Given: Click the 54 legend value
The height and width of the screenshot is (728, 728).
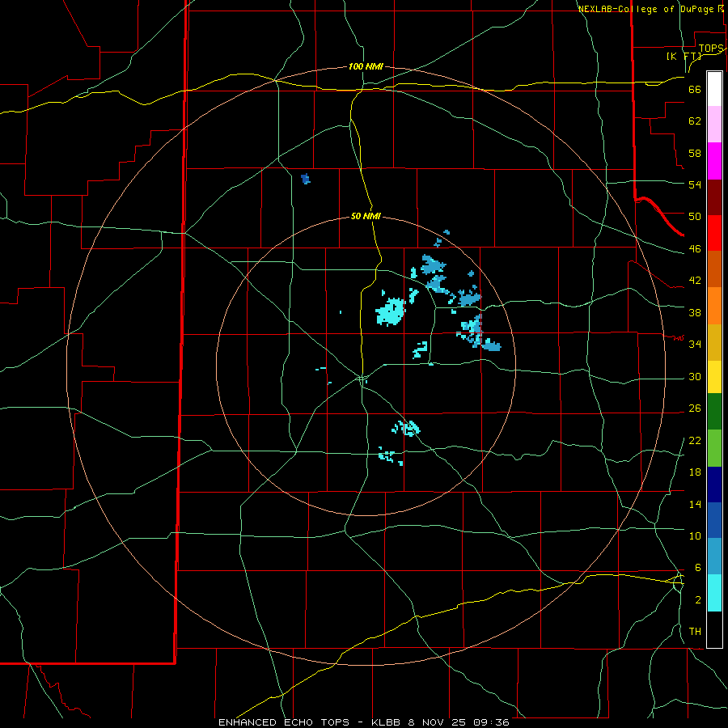Looking at the screenshot, I should 695,184.
